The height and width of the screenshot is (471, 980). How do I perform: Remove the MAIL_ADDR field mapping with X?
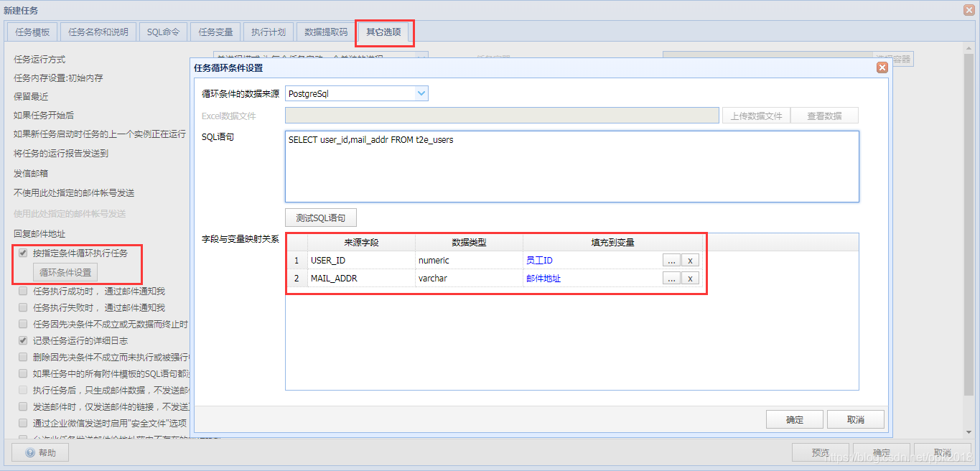click(x=689, y=278)
